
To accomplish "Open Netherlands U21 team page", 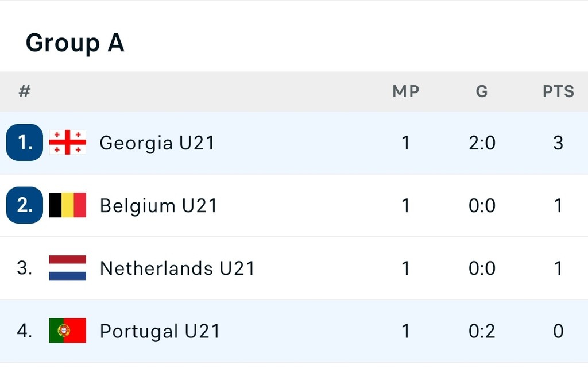I will pos(177,268).
